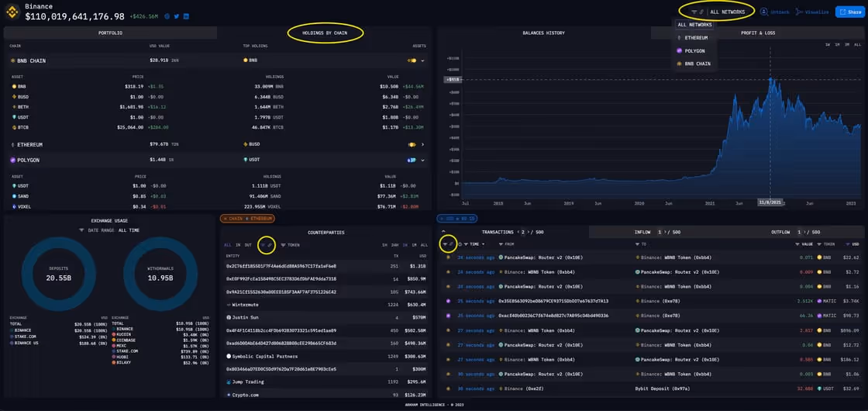Click the VOXEL asset icon

[x=14, y=206]
